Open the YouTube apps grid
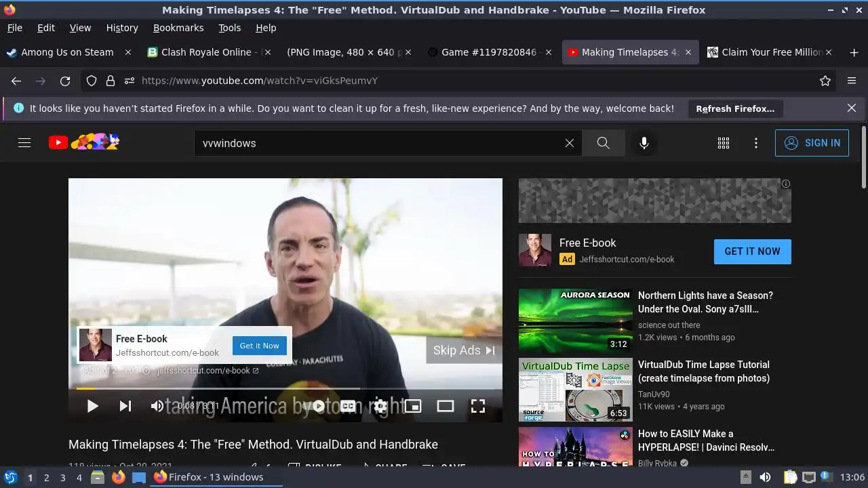This screenshot has width=868, height=488. click(724, 143)
